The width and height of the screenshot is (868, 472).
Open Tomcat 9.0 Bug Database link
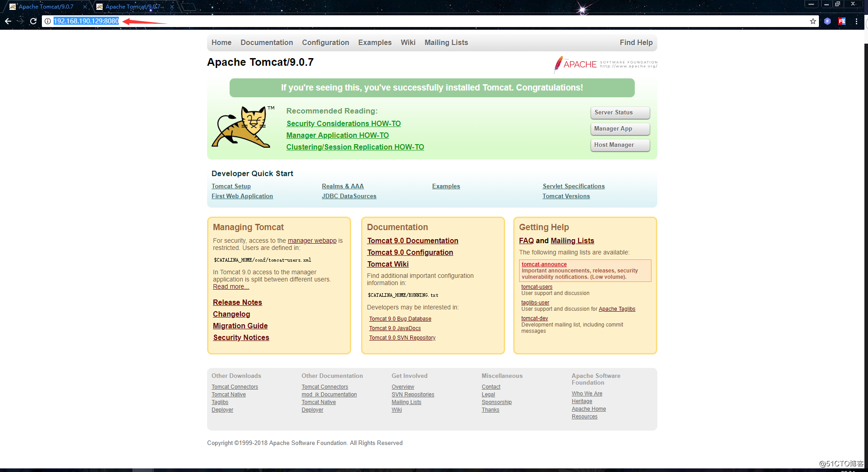pyautogui.click(x=400, y=319)
